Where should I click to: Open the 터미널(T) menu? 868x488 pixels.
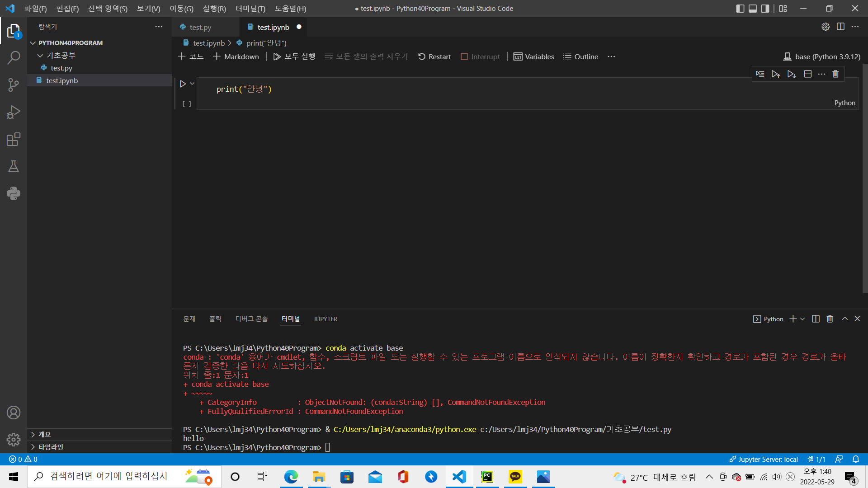tap(250, 9)
